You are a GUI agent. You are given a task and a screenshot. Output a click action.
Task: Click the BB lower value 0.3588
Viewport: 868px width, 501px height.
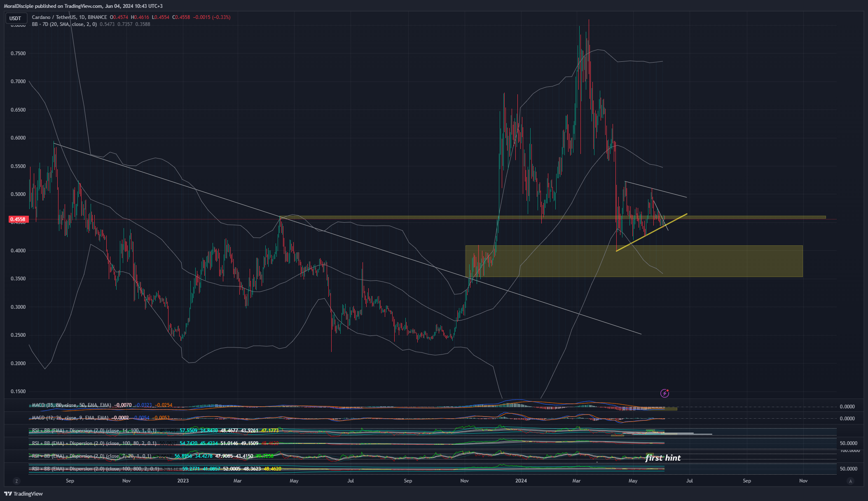click(x=143, y=24)
